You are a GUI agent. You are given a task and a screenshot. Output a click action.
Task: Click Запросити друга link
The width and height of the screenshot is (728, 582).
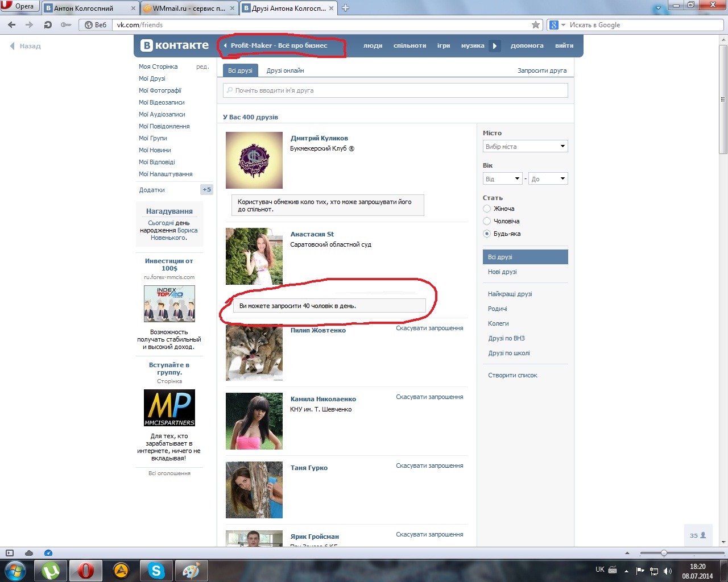[542, 70]
